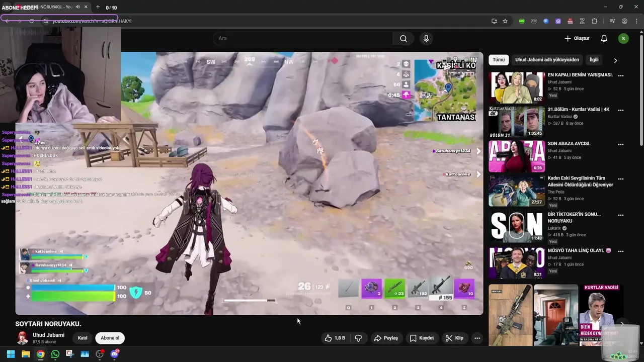Open MÖSYÖ TAHA LİNÇ OLAYI thumbnail
This screenshot has width=644, height=362.
pyautogui.click(x=517, y=263)
